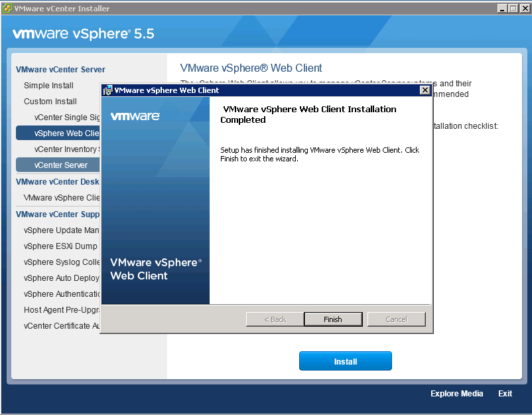Close the VMware vCenter Installer window
532x415 pixels.
pyautogui.click(x=525, y=9)
